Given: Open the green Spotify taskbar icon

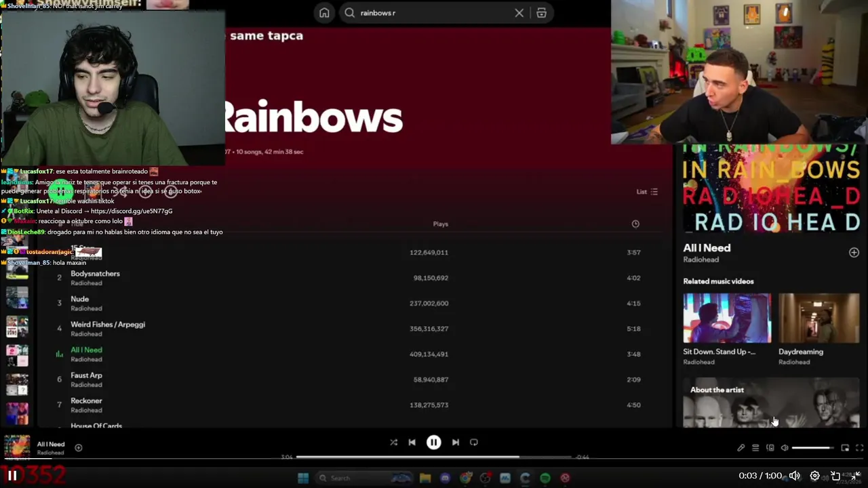Looking at the screenshot, I should click(545, 478).
